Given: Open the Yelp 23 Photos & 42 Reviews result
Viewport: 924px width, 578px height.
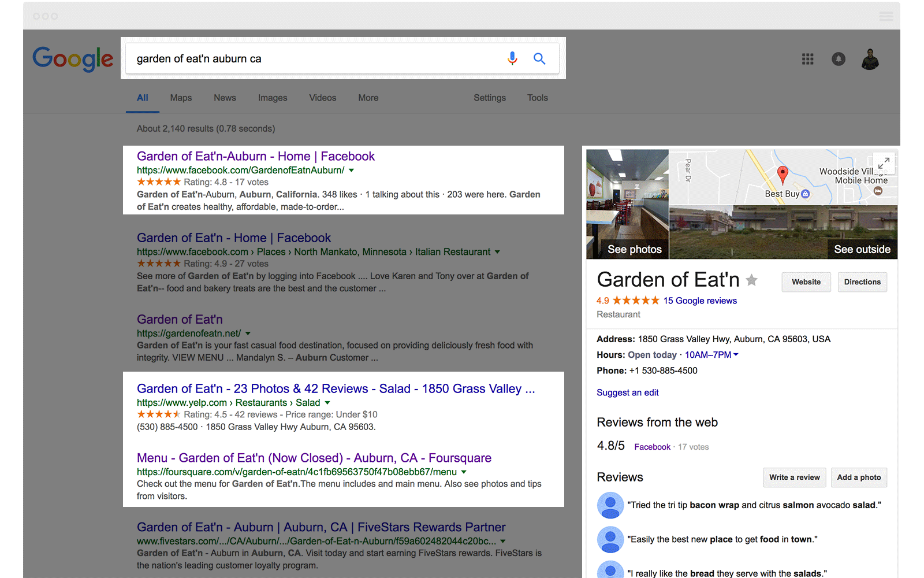Looking at the screenshot, I should 336,388.
